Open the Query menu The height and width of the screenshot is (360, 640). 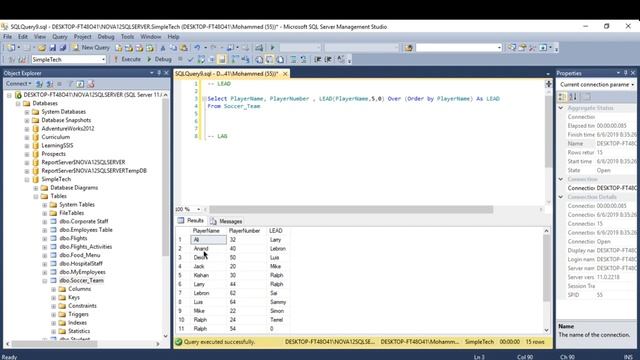[x=60, y=37]
